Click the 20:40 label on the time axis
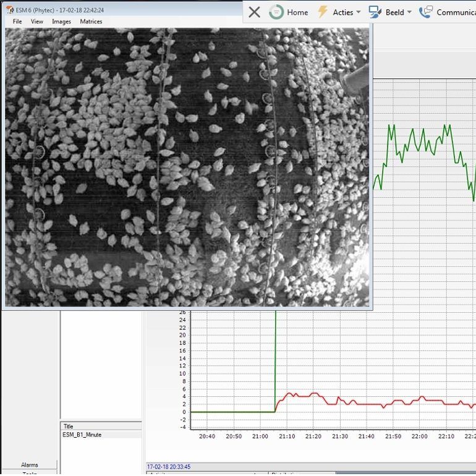Screen dimensions: 476x476 (x=207, y=436)
